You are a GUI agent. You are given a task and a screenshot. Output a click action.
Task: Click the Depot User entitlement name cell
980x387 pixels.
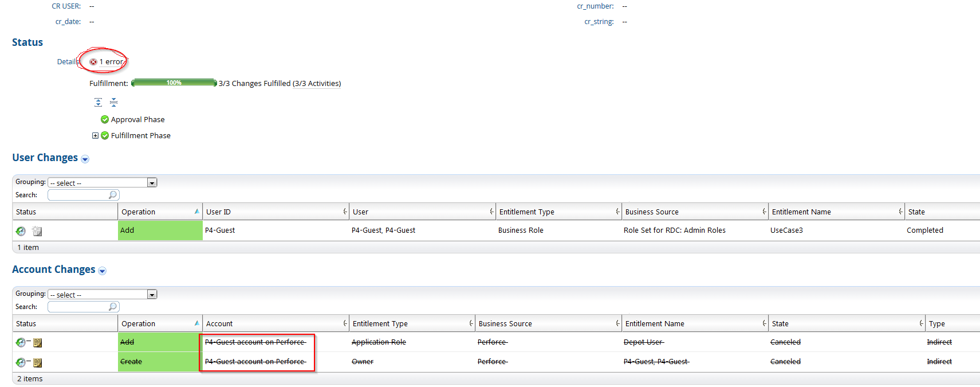pyautogui.click(x=643, y=342)
